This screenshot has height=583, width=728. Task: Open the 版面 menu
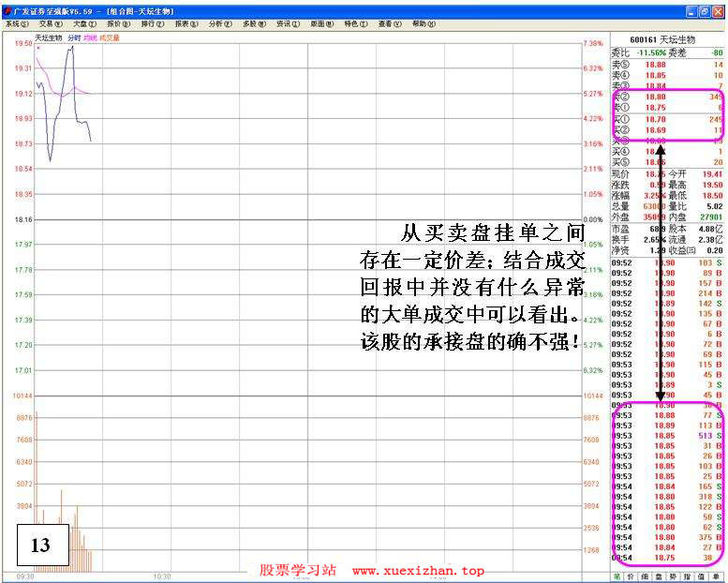coord(322,23)
